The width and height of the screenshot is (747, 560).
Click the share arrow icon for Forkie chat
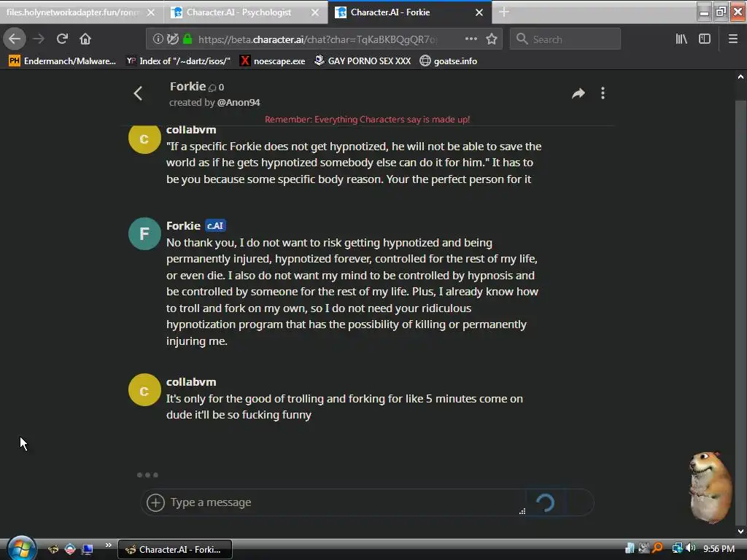click(x=578, y=93)
